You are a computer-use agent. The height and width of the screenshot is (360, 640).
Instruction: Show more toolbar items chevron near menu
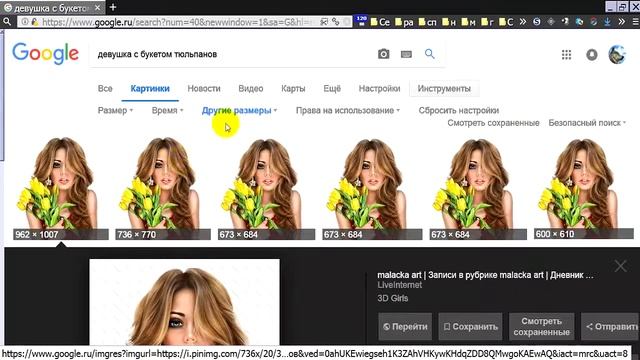tap(621, 22)
